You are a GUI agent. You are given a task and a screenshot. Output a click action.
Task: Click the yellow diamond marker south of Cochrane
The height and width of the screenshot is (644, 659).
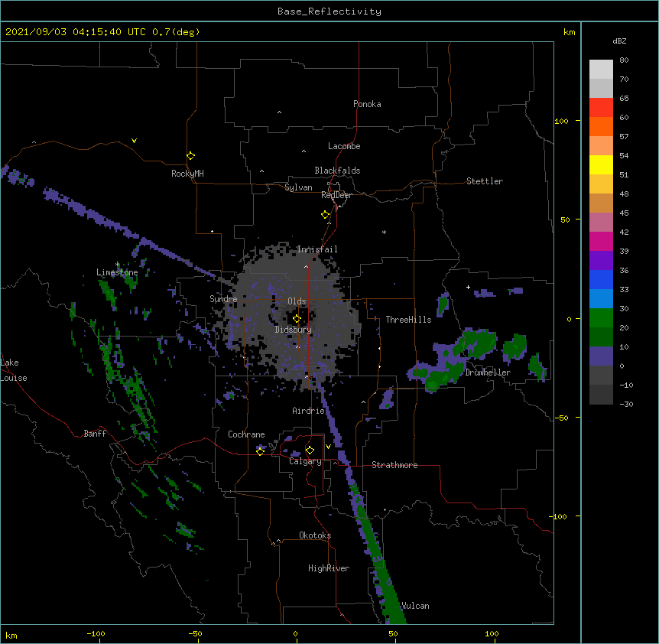click(260, 451)
